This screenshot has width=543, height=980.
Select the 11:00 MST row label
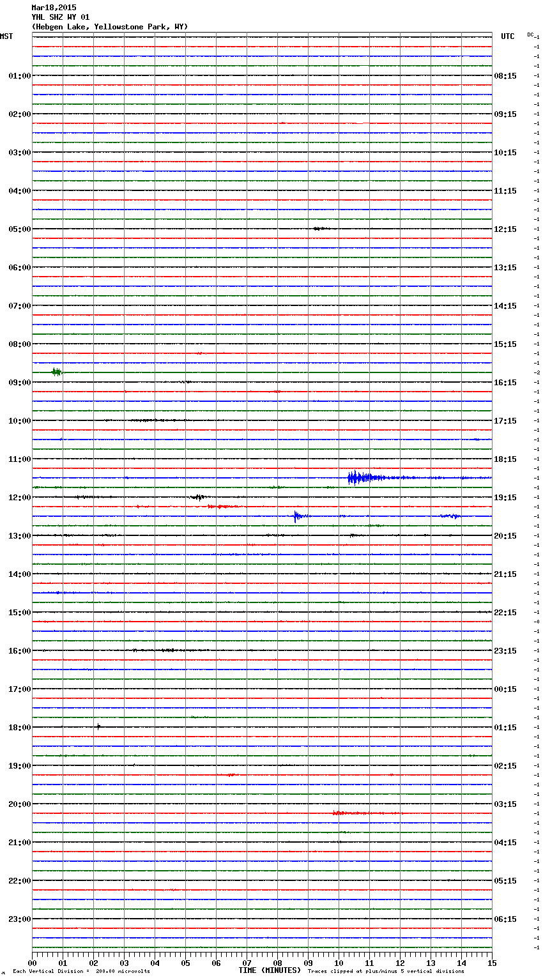pos(20,459)
